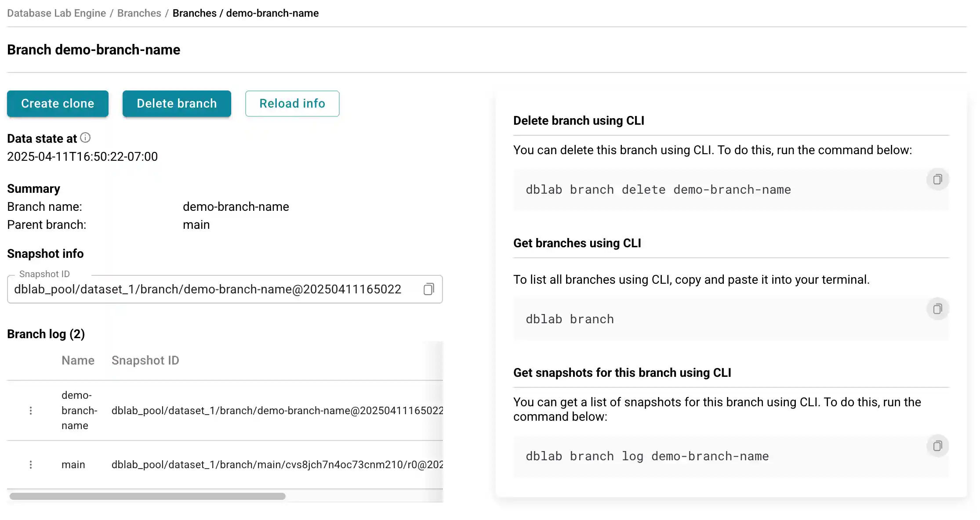
Task: Click Create clone
Action: pos(57,104)
